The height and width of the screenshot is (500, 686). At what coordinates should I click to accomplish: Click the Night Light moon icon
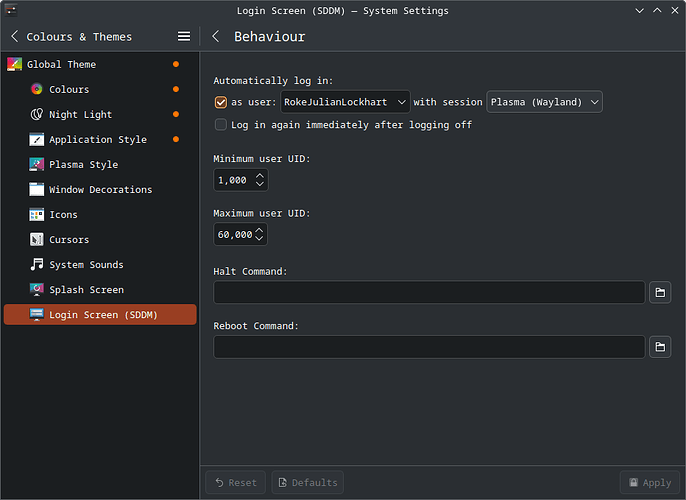(37, 114)
